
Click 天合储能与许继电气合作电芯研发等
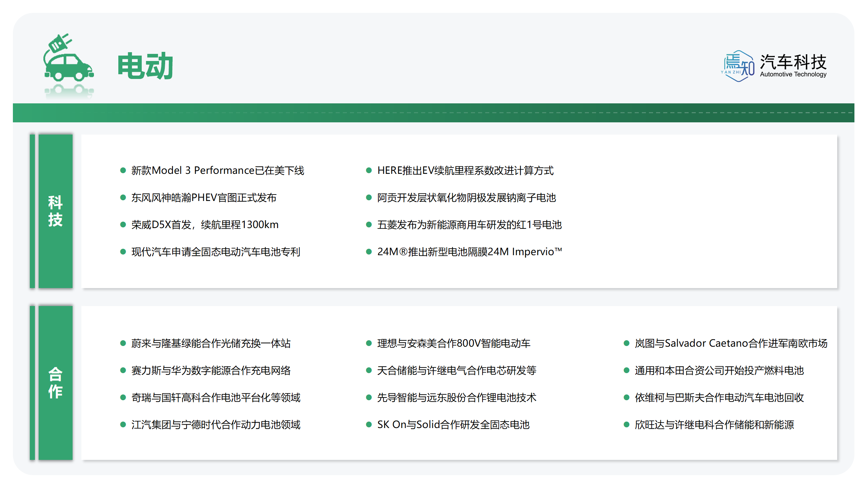click(x=457, y=370)
